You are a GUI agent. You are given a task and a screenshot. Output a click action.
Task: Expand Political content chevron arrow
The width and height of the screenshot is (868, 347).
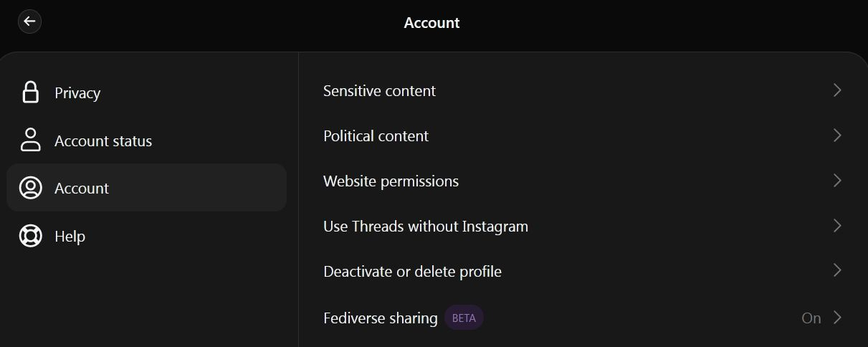click(836, 136)
